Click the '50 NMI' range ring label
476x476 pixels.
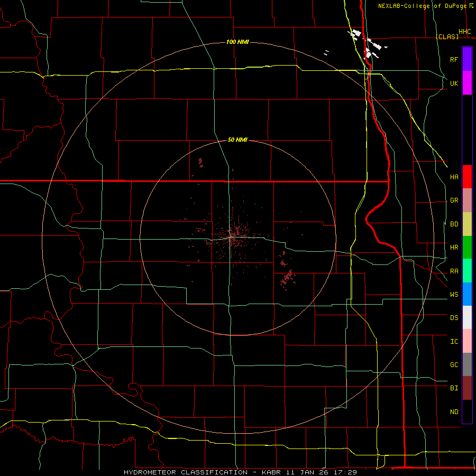tap(237, 140)
